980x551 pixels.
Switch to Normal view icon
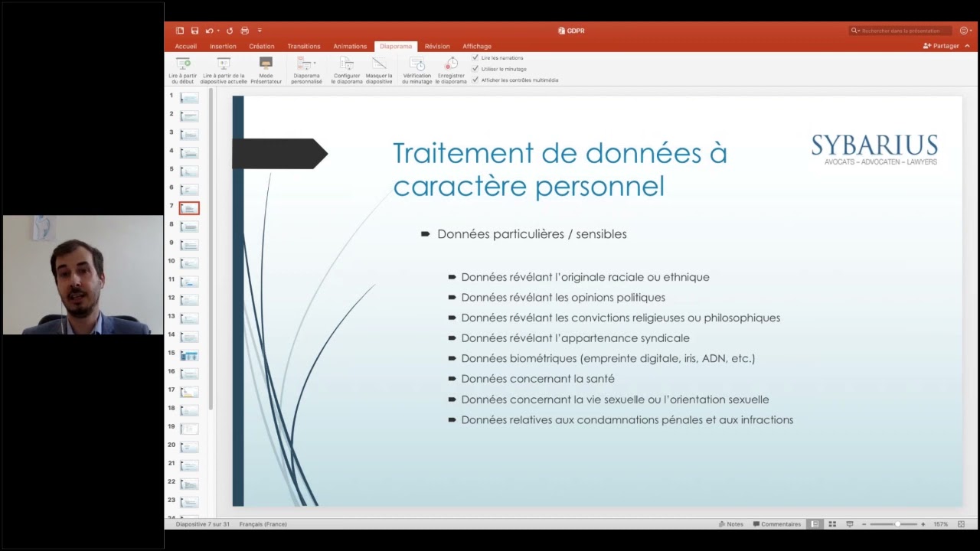815,524
